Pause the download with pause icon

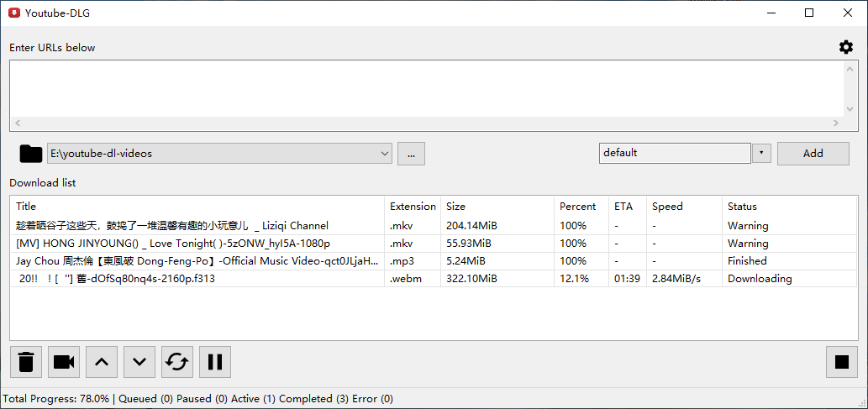(x=215, y=362)
